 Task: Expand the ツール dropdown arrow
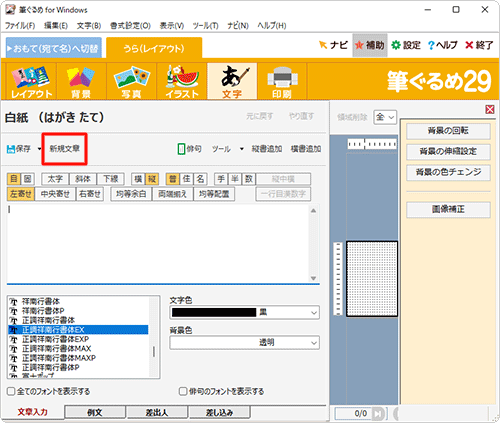242,149
